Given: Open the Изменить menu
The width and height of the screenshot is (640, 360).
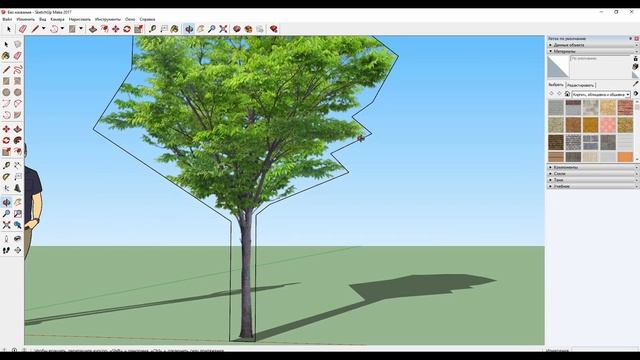Looking at the screenshot, I should 26,19.
